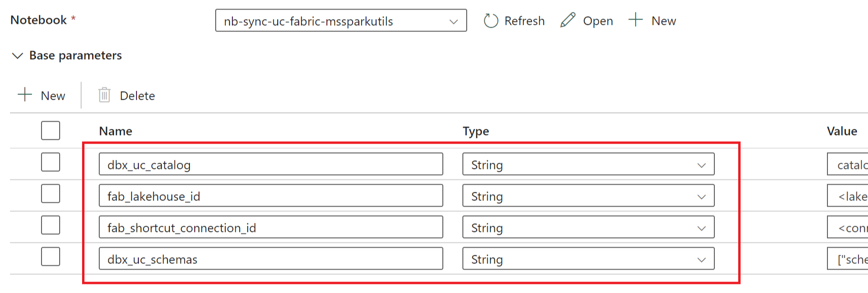Tick the fab_shortcut_connection_id row checkbox
The height and width of the screenshot is (293, 868).
[x=51, y=225]
